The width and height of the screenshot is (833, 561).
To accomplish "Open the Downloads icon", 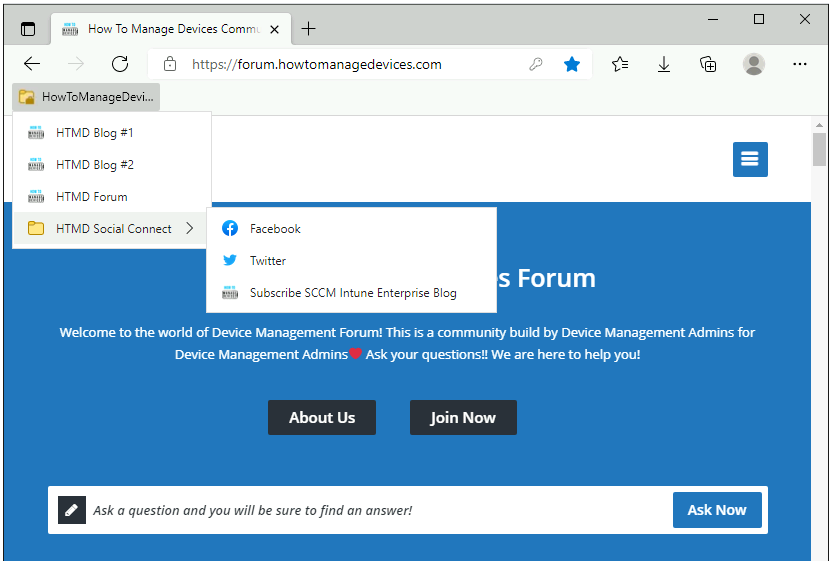I will coord(664,64).
